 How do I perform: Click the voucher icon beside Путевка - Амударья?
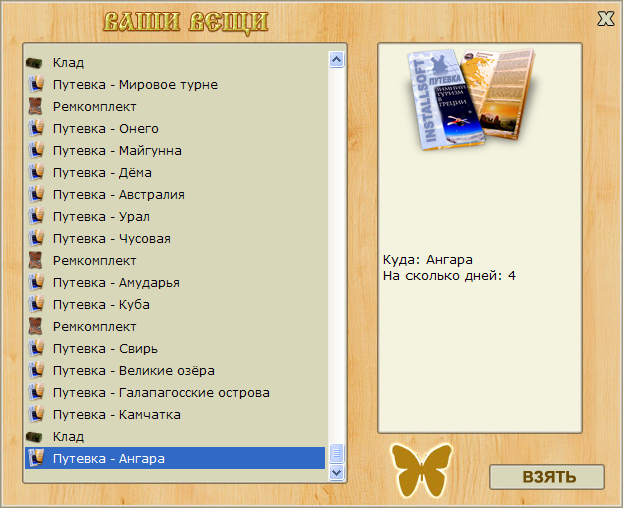pos(36,282)
